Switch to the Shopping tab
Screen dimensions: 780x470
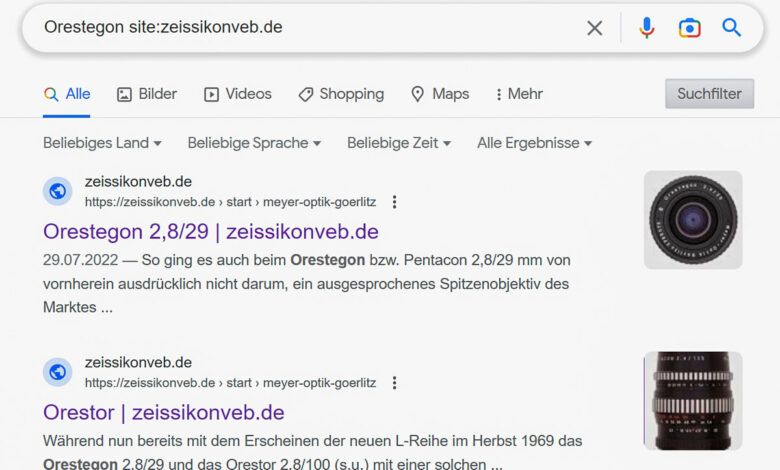click(341, 94)
